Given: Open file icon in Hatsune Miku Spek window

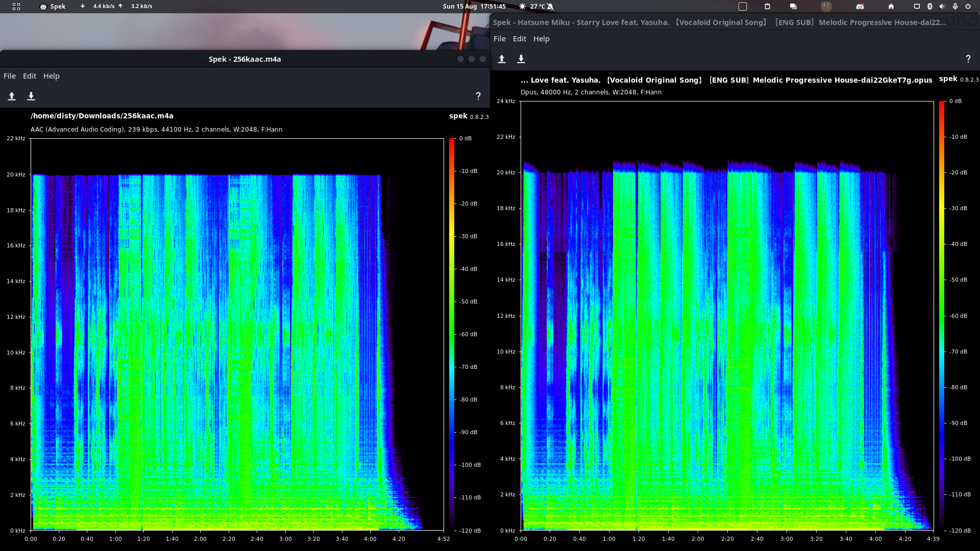Looking at the screenshot, I should click(502, 59).
